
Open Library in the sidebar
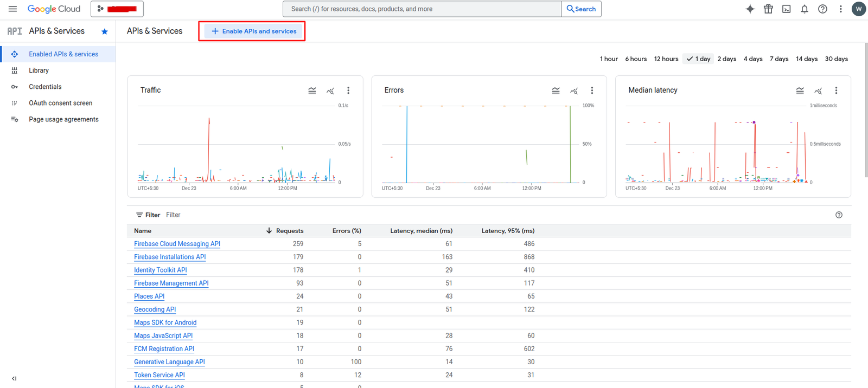[39, 70]
